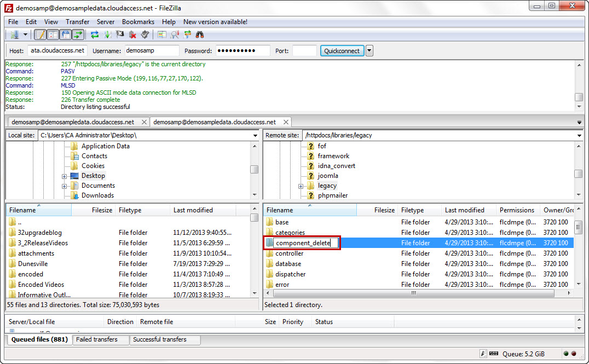The width and height of the screenshot is (589, 364).
Task: Expand the legacy remote tree node
Action: click(301, 186)
